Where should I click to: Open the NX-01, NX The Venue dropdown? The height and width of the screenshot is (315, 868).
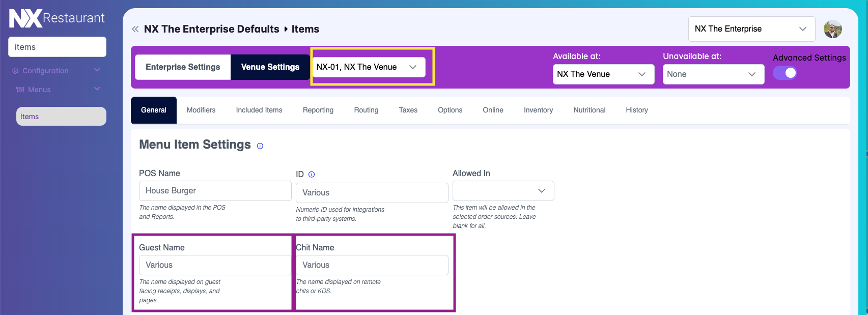tap(369, 67)
